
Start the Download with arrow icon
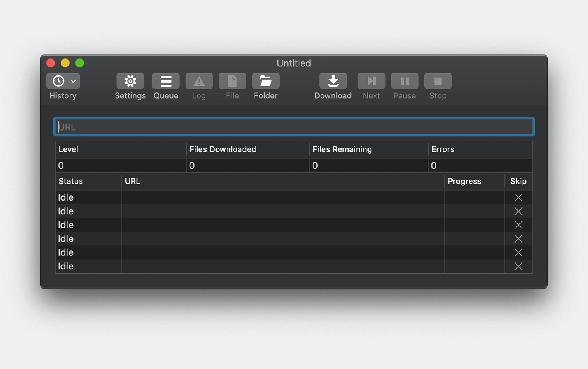point(333,81)
